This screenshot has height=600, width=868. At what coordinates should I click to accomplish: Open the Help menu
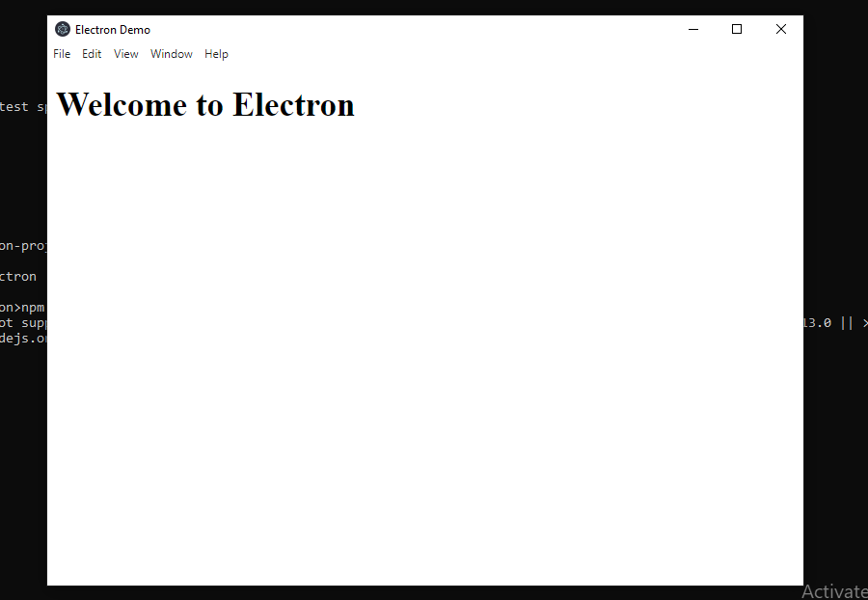pos(216,54)
